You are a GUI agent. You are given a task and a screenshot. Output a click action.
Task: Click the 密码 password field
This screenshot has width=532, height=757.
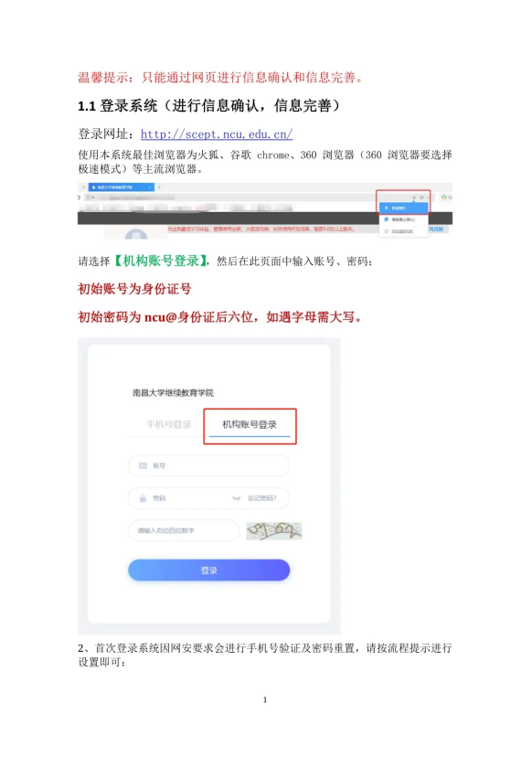pos(208,498)
